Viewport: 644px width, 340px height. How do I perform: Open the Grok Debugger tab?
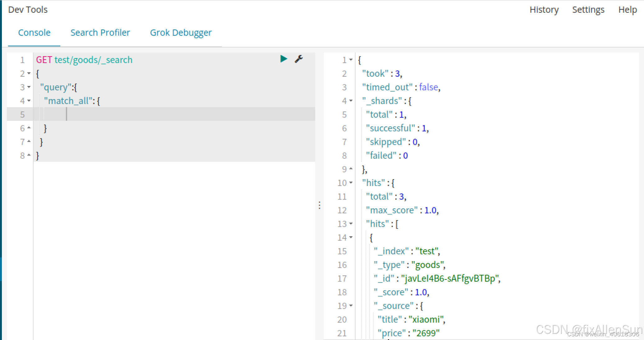click(x=181, y=33)
